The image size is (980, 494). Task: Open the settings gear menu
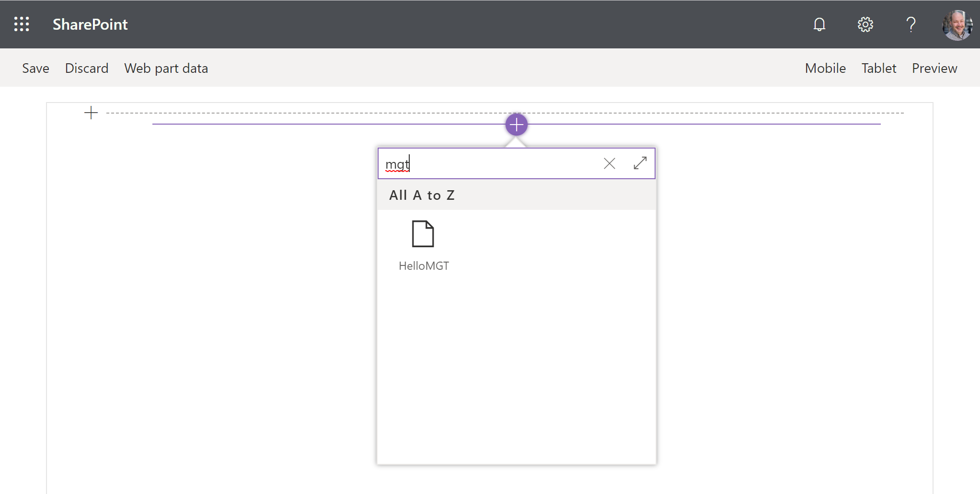tap(865, 24)
